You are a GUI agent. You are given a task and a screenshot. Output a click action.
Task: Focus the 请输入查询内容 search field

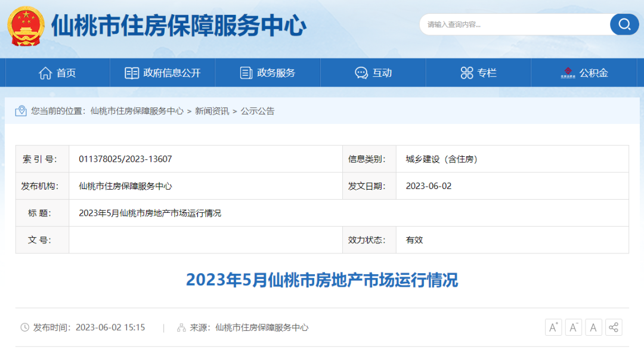513,24
